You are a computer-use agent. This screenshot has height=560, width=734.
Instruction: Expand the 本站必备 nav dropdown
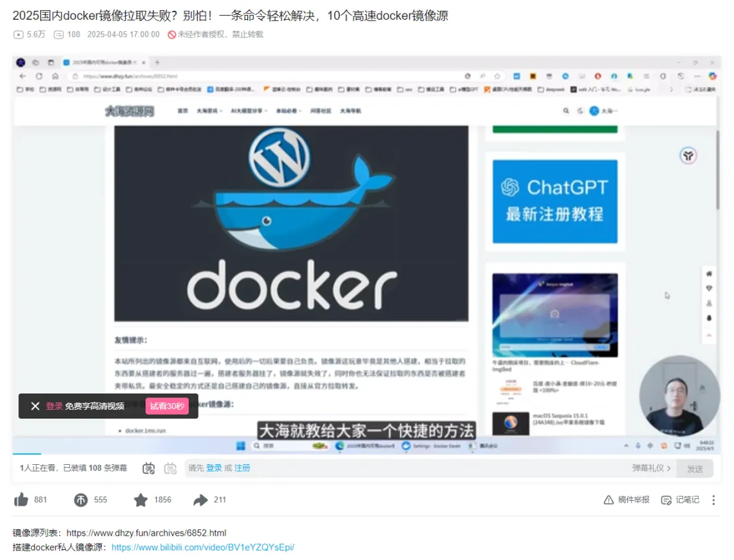(x=288, y=111)
